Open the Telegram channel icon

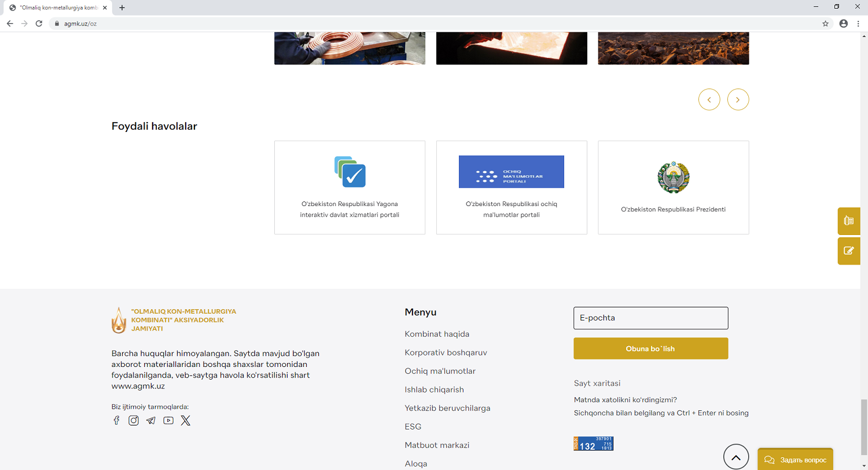coord(151,421)
